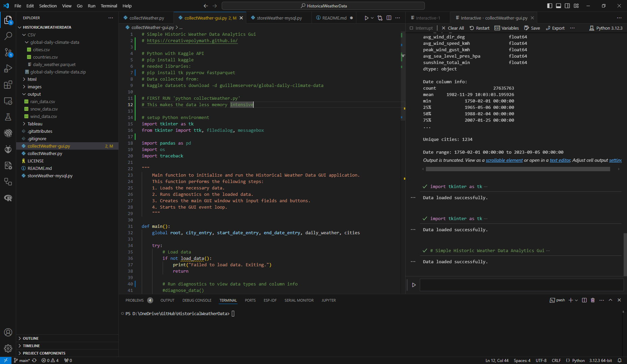The height and width of the screenshot is (364, 627).
Task: Kill the terminal with trash icon
Action: (x=593, y=300)
